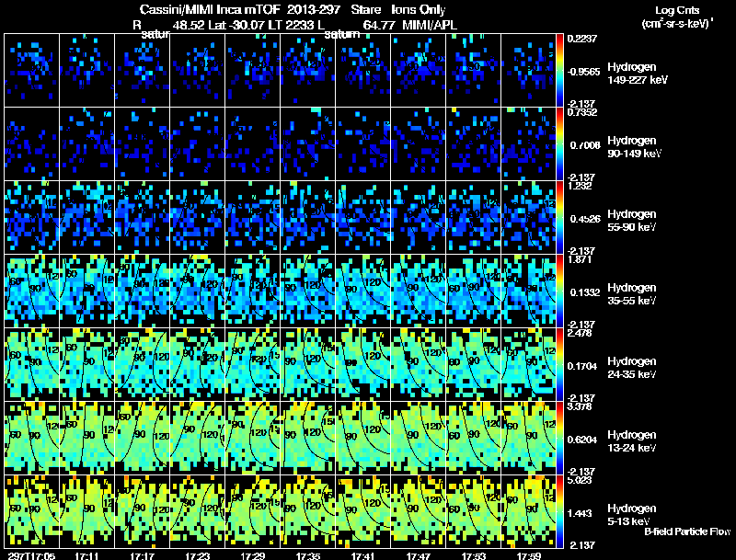Click the color scale maximum '2.478'

click(580, 333)
